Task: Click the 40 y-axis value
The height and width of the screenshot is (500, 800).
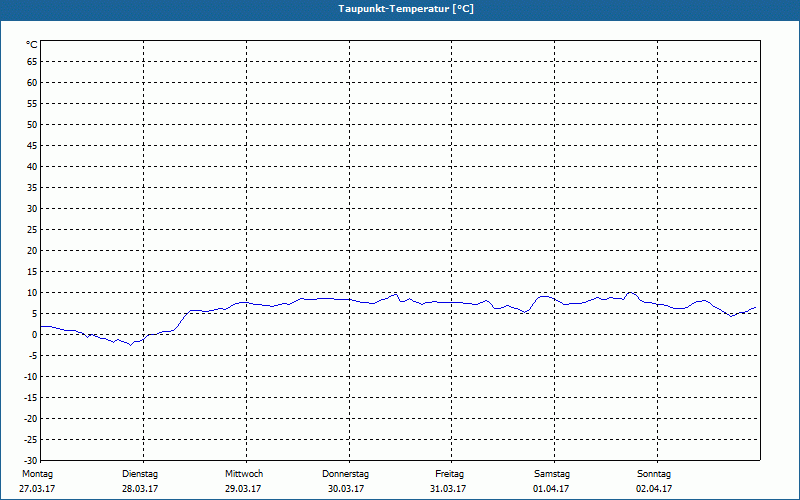Action: (32, 167)
